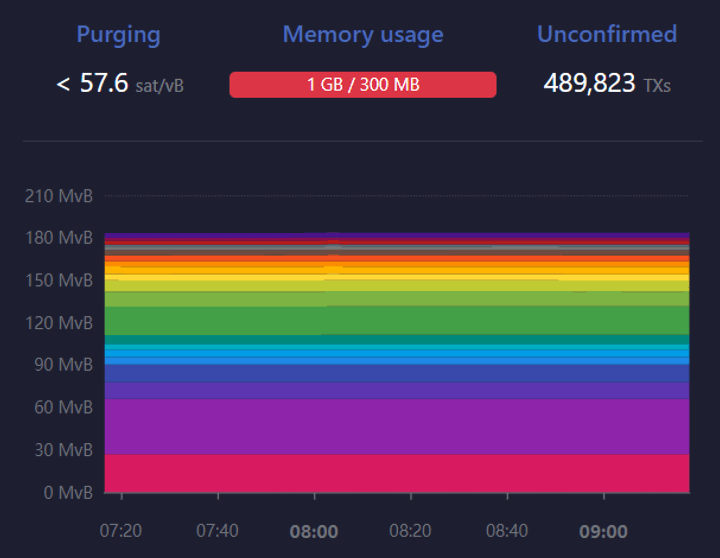Click the 0 MvB axis label
Image resolution: width=720 pixels, height=558 pixels.
pos(68,493)
